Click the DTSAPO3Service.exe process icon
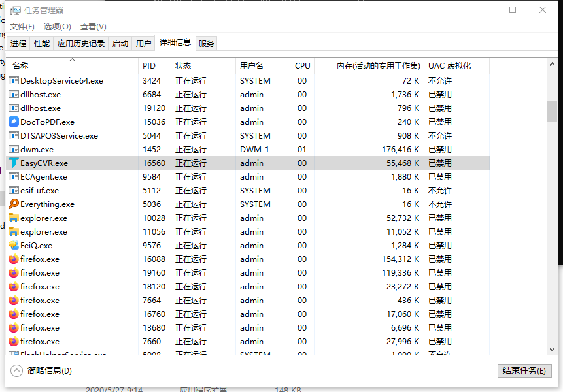 pos(14,136)
